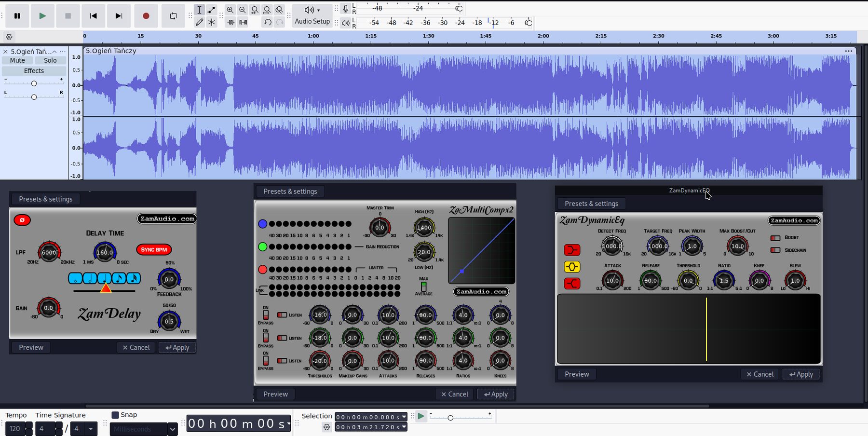The height and width of the screenshot is (436, 868).
Task: Silence audio selection icon
Action: tap(243, 22)
